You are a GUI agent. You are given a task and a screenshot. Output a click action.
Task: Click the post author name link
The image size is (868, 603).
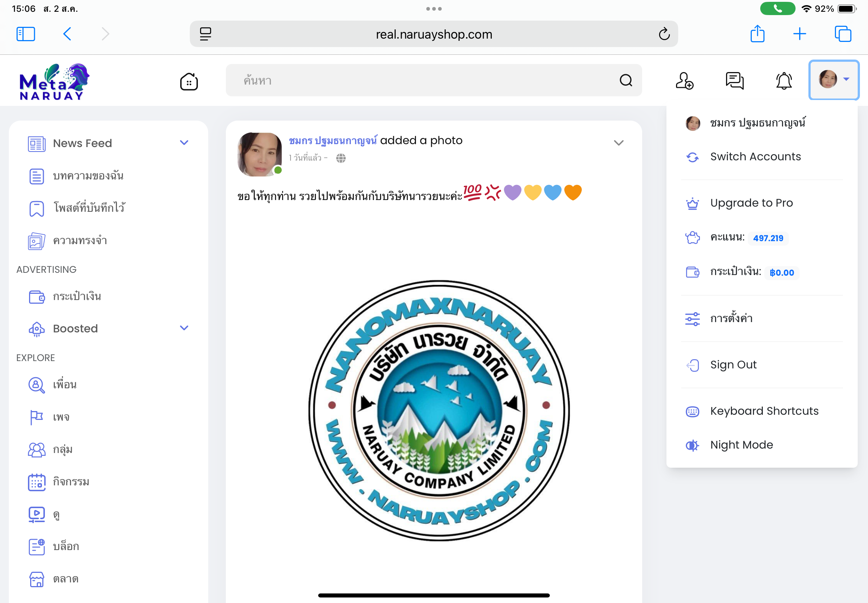(333, 140)
